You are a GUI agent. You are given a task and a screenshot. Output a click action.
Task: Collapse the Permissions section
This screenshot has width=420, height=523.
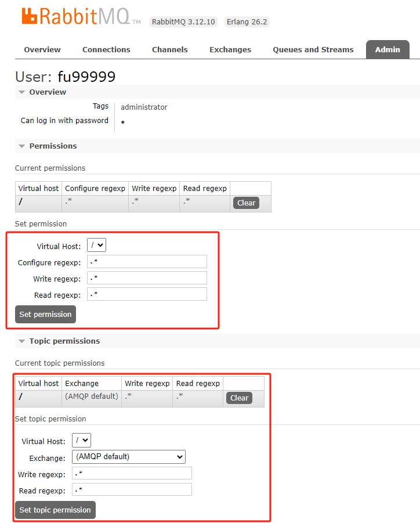click(22, 146)
